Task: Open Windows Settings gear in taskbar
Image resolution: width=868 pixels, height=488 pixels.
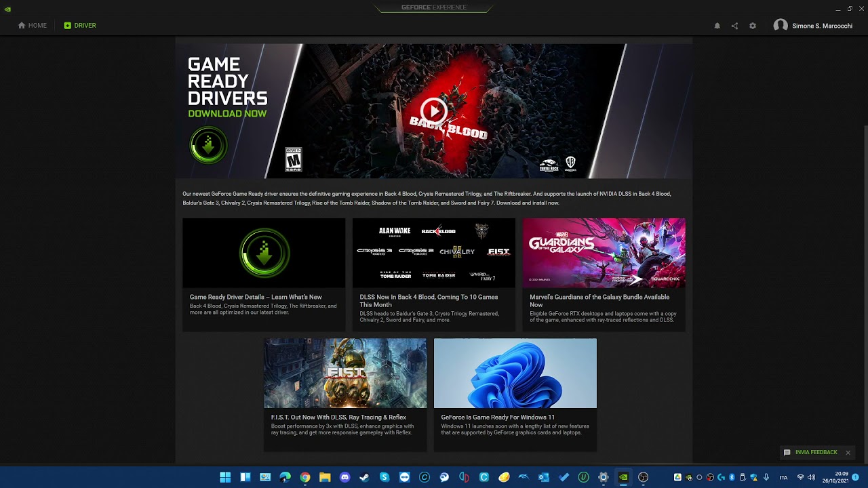Action: (x=603, y=477)
